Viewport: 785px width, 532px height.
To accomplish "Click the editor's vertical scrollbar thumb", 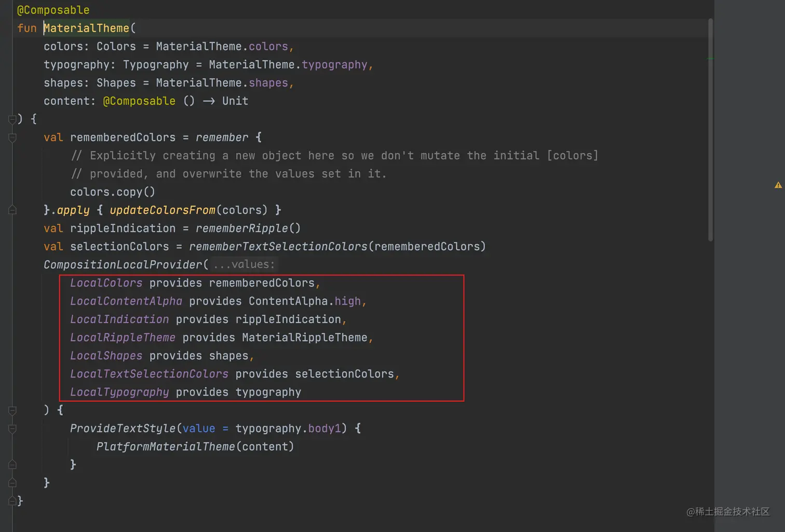I will (x=710, y=130).
